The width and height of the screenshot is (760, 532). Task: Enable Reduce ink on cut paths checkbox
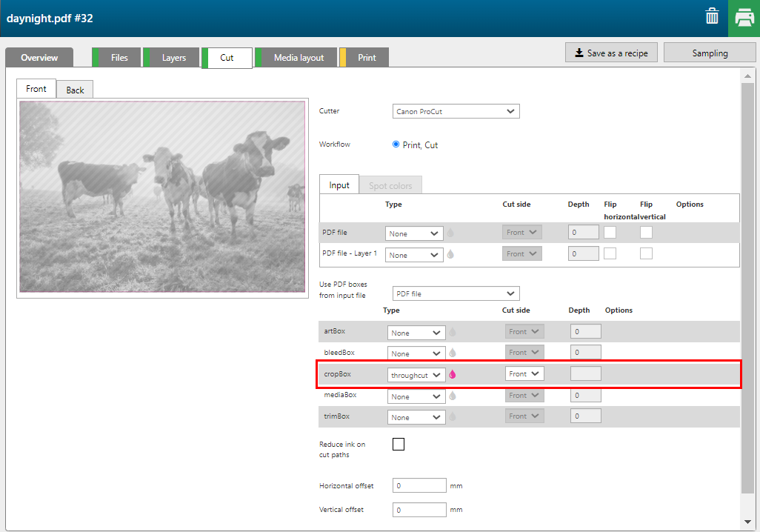399,445
